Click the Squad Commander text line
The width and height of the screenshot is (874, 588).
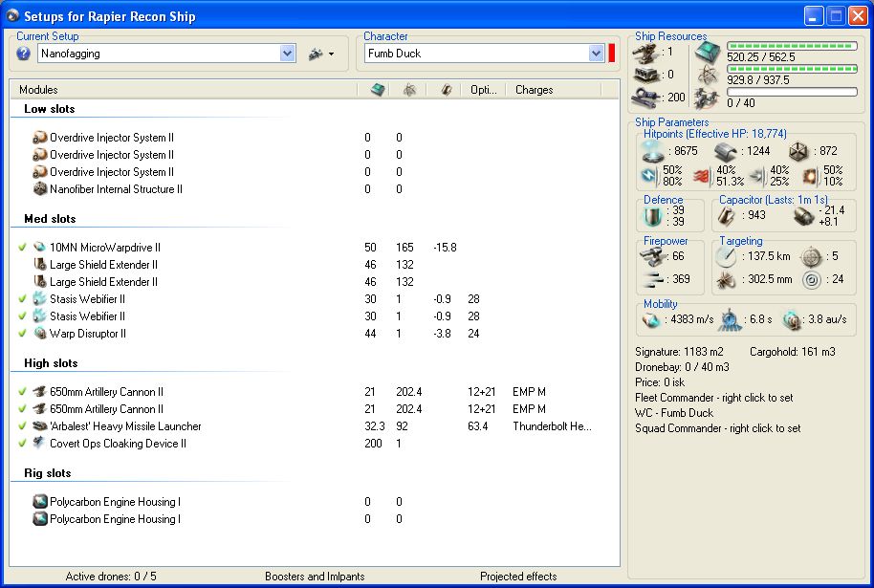(718, 428)
